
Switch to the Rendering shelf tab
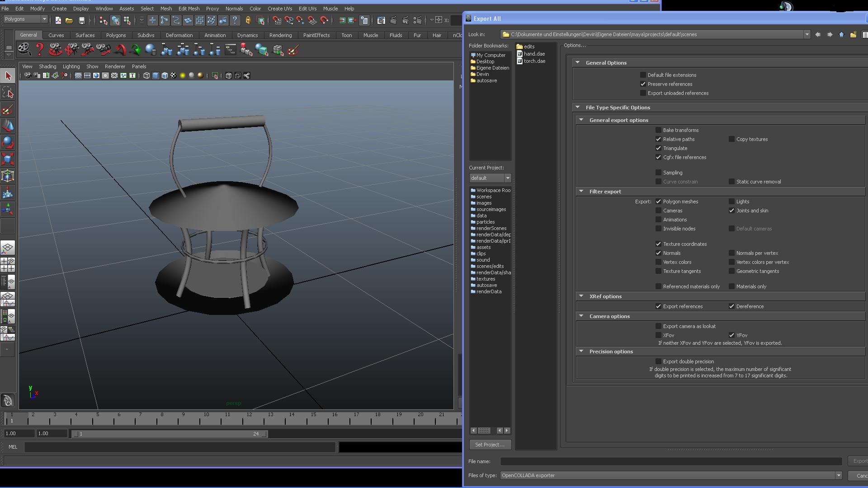280,35
